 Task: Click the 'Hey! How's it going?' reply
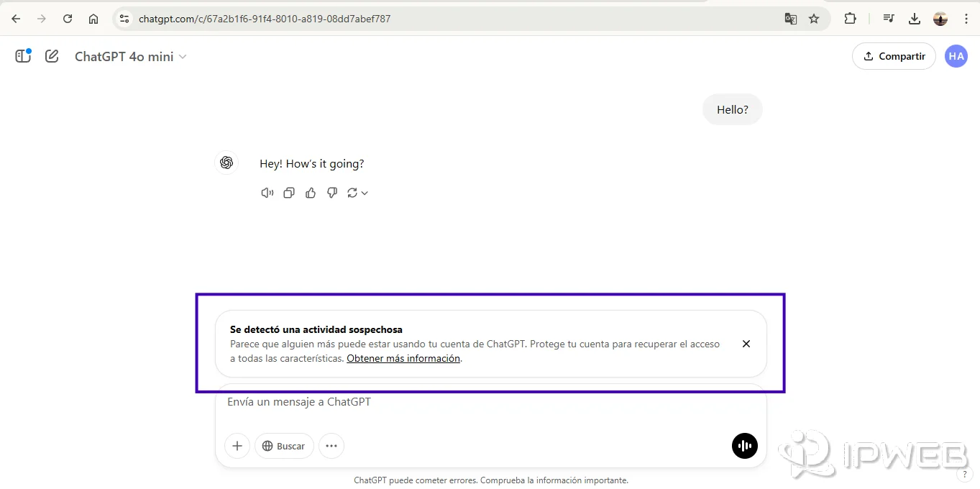[x=312, y=164]
